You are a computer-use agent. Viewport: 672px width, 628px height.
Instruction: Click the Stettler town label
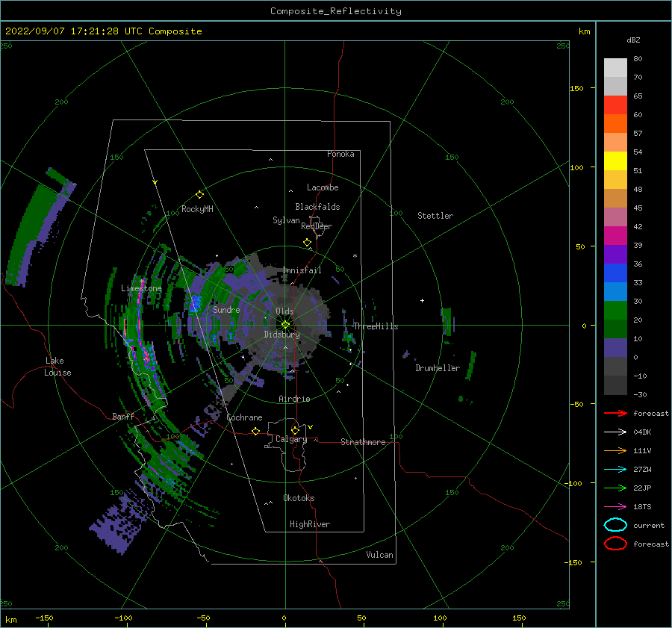pyautogui.click(x=435, y=216)
